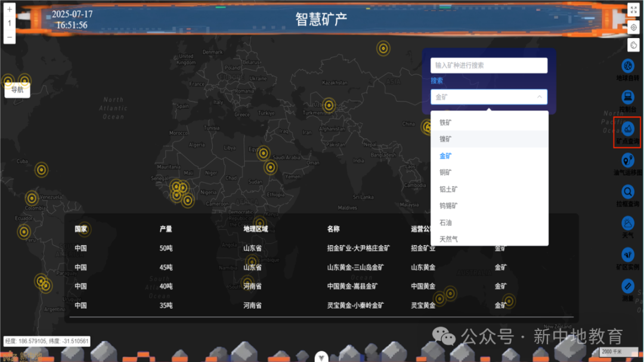The height and width of the screenshot is (362, 644).
Task: Click the mine marker near Peru
Action: 24,232
